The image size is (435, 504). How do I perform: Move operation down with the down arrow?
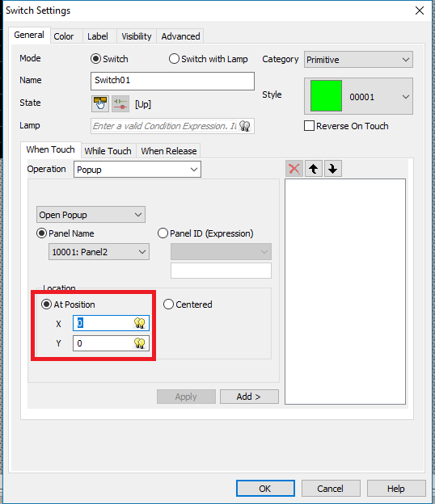(332, 169)
